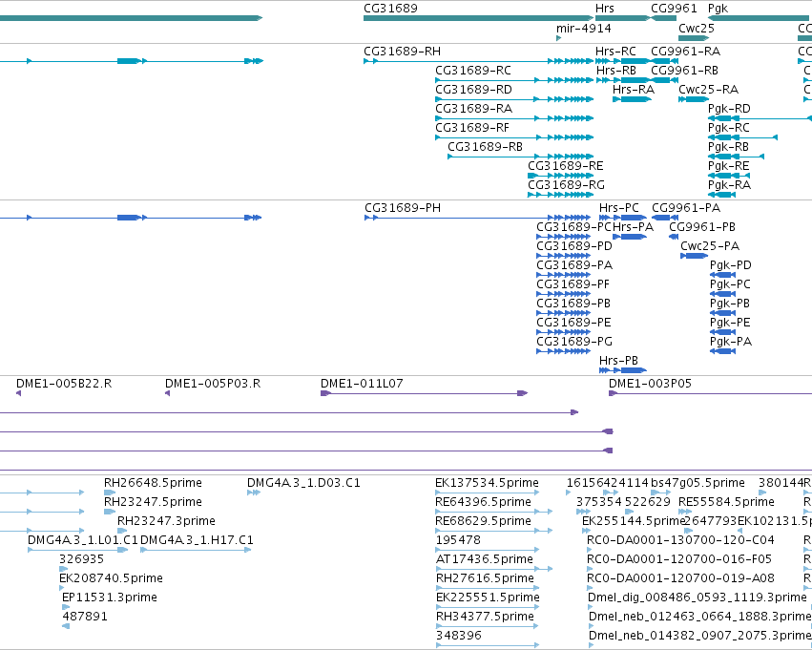Select the Pgk-RC transcript
The width and height of the screenshot is (812, 650).
(742, 137)
